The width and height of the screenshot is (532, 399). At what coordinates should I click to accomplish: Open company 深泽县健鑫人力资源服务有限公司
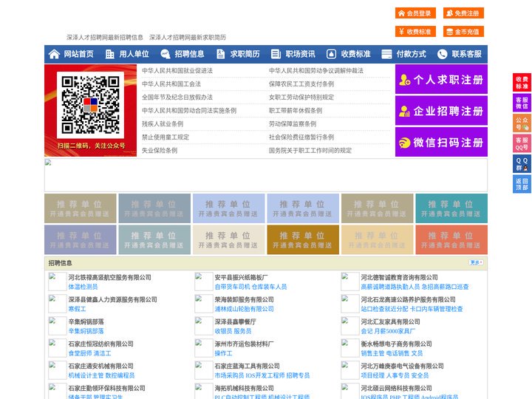coord(112,299)
